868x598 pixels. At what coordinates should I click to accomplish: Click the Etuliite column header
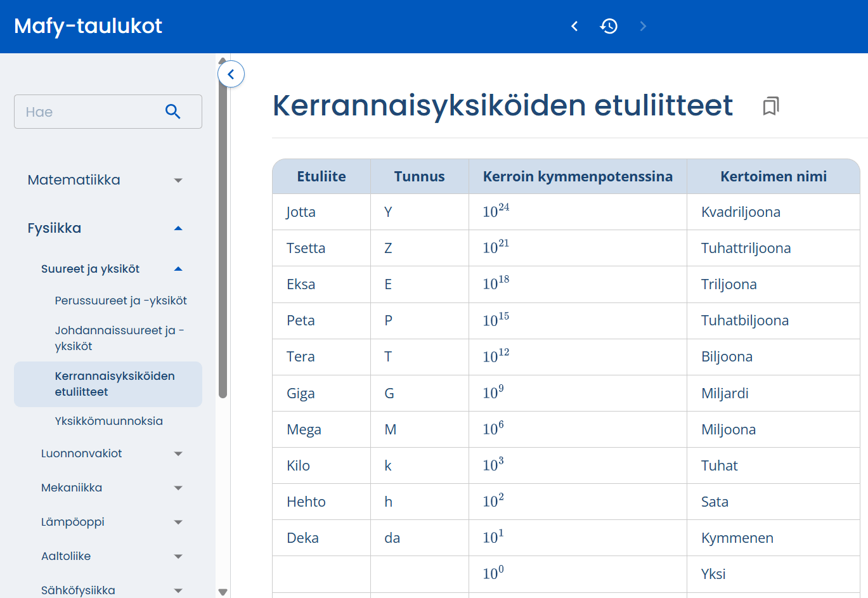point(321,176)
